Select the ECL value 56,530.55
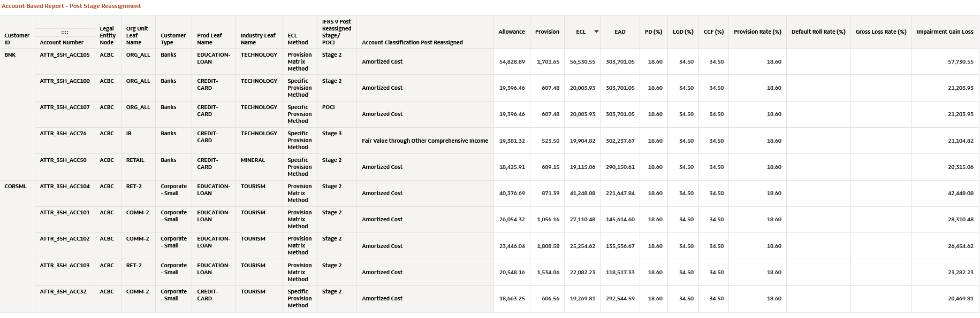Screen dimensions: 980x318 tap(582, 62)
